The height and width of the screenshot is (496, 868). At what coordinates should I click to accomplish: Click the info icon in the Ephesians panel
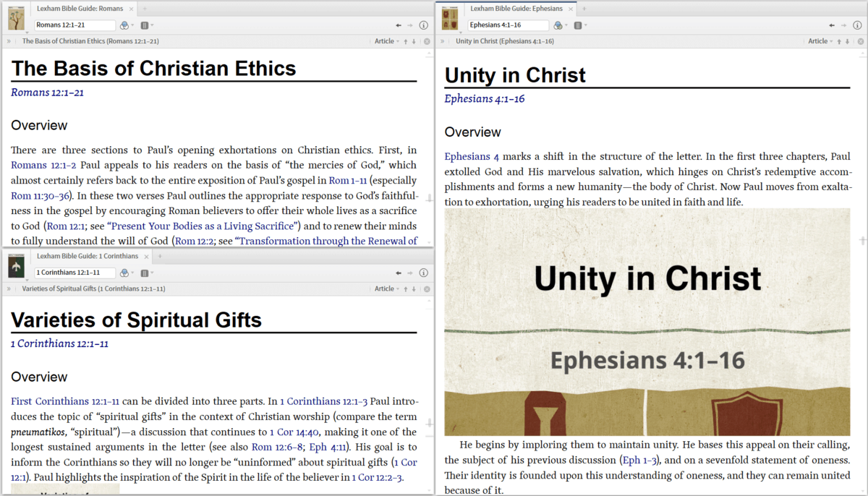pyautogui.click(x=857, y=25)
